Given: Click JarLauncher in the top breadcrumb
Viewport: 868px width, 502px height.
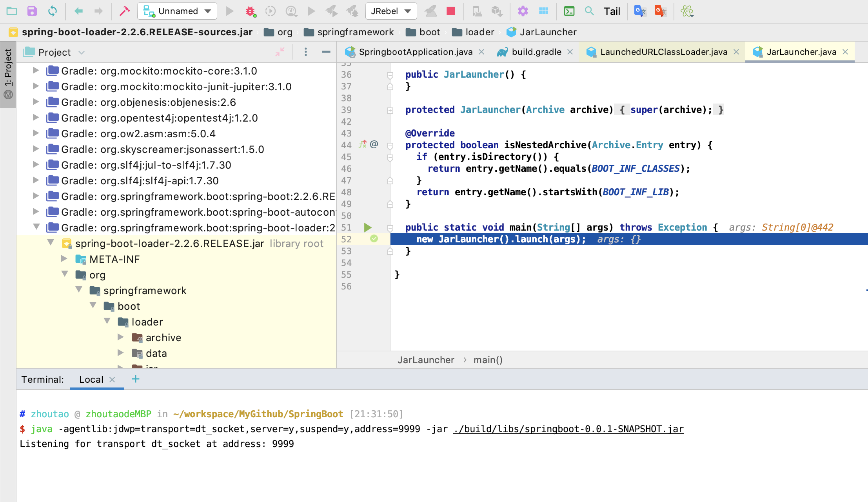Looking at the screenshot, I should click(541, 32).
